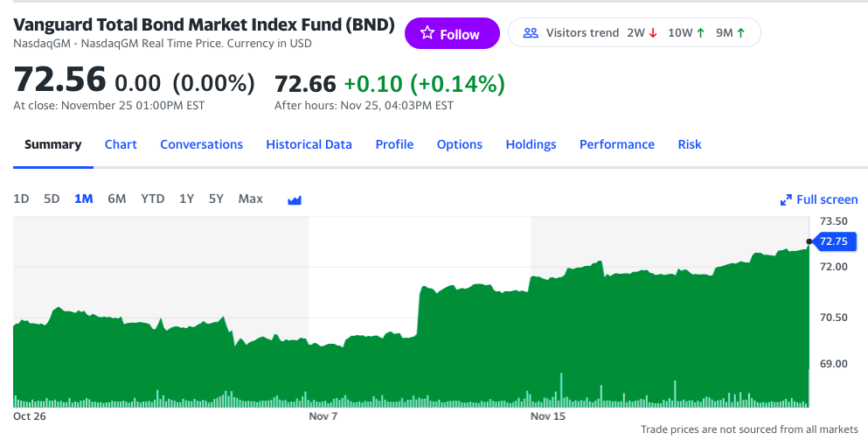868x440 pixels.
Task: Click the 0.00 (0.00%) change value
Action: point(184,84)
